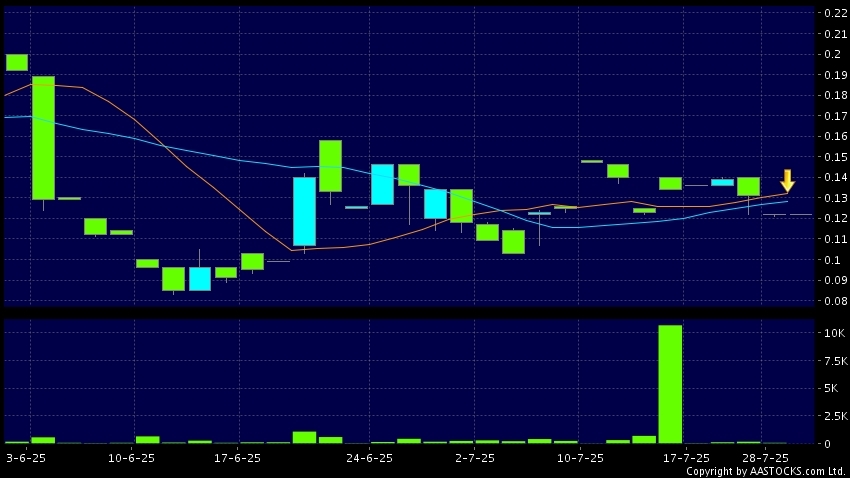Click the 7.5K volume axis label
This screenshot has width=850, height=478.
pyautogui.click(x=835, y=361)
